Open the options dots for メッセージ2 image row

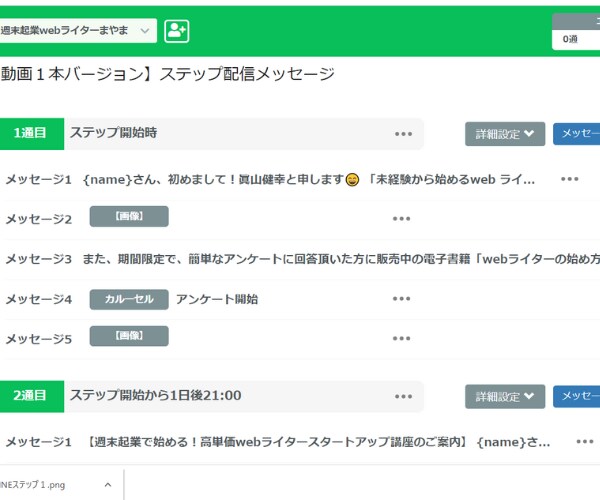tap(401, 218)
